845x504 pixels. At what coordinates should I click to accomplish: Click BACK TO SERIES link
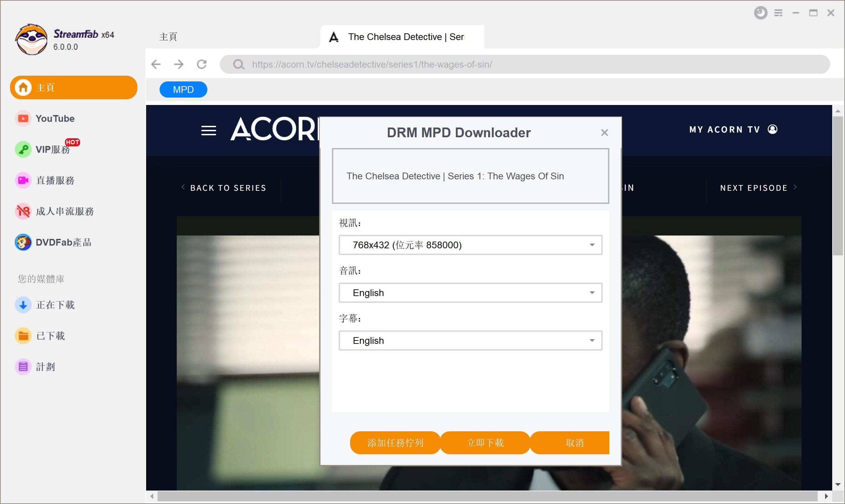224,188
